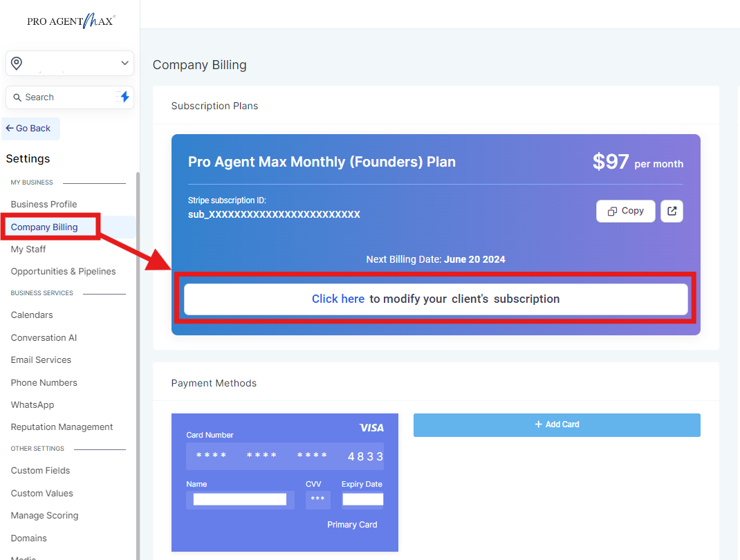Click the VISA logo on card
740x560 pixels.
coord(371,428)
